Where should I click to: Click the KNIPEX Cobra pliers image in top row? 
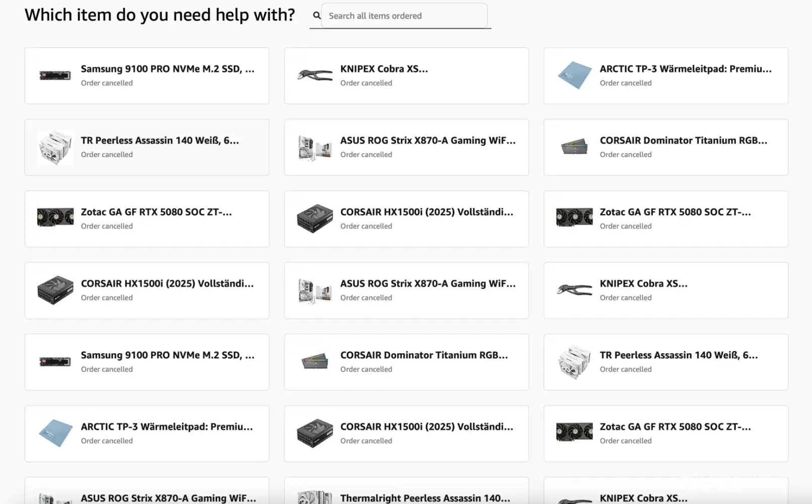(315, 76)
